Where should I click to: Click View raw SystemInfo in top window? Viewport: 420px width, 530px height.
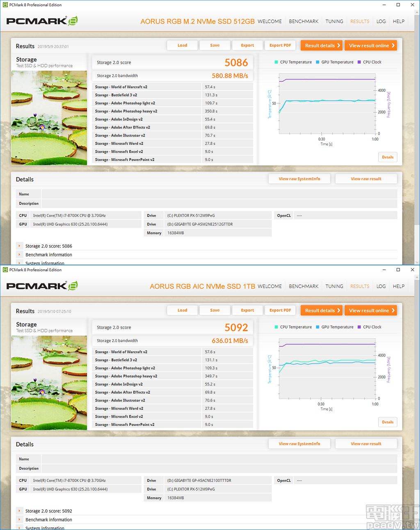point(299,179)
